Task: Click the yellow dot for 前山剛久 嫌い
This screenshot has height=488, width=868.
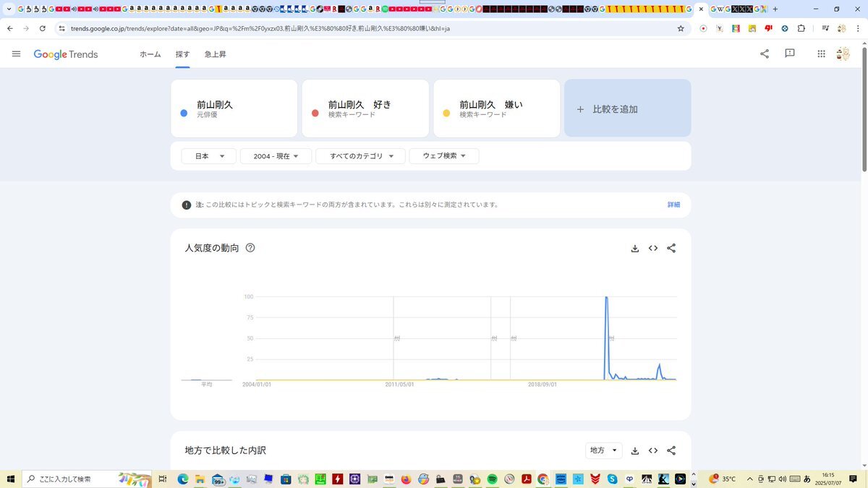Action: tap(446, 114)
